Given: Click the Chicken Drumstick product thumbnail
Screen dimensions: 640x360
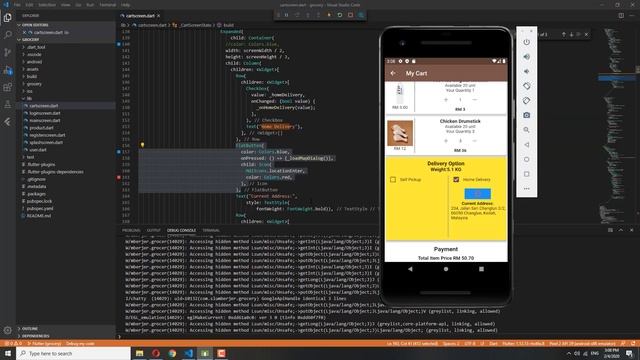Looking at the screenshot, I should [x=400, y=133].
